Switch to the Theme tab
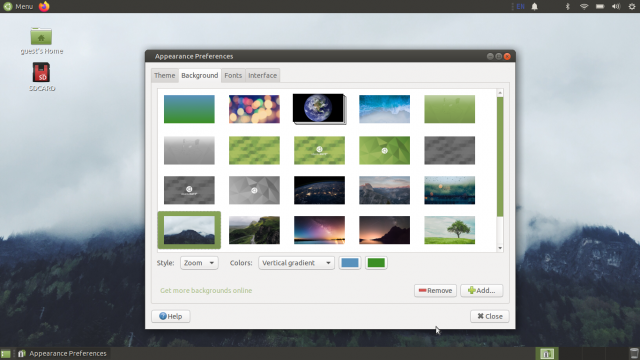This screenshot has height=360, width=640. coord(164,76)
